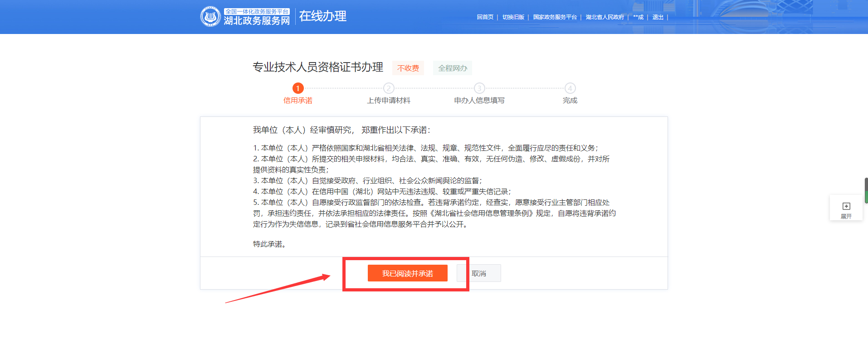Click the 全程网办 tag
The width and height of the screenshot is (868, 344).
453,68
